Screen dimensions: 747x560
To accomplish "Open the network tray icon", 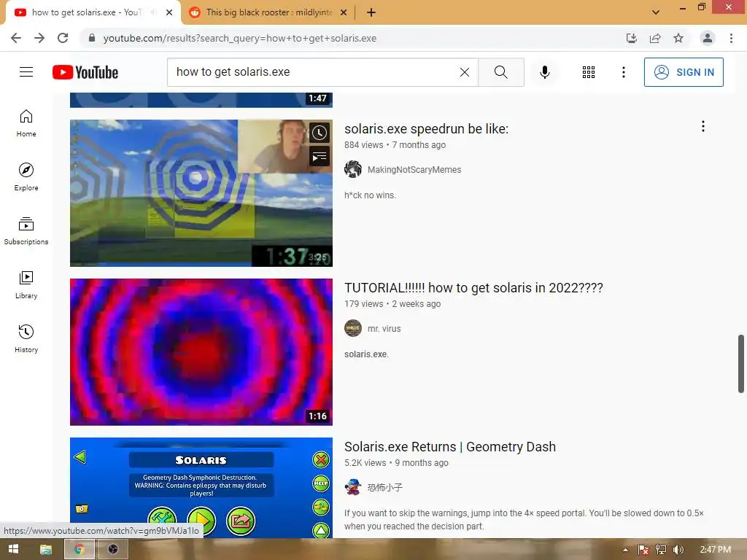I will (661, 550).
